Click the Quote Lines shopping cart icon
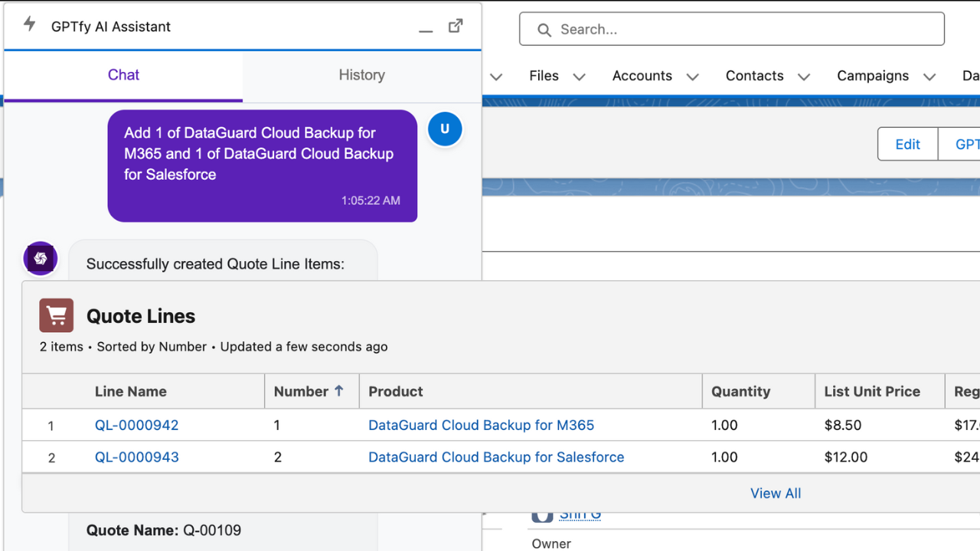 [57, 315]
